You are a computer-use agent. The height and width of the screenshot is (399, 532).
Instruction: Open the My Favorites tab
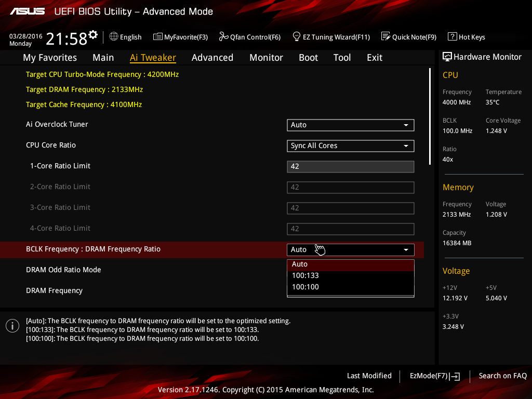(50, 58)
